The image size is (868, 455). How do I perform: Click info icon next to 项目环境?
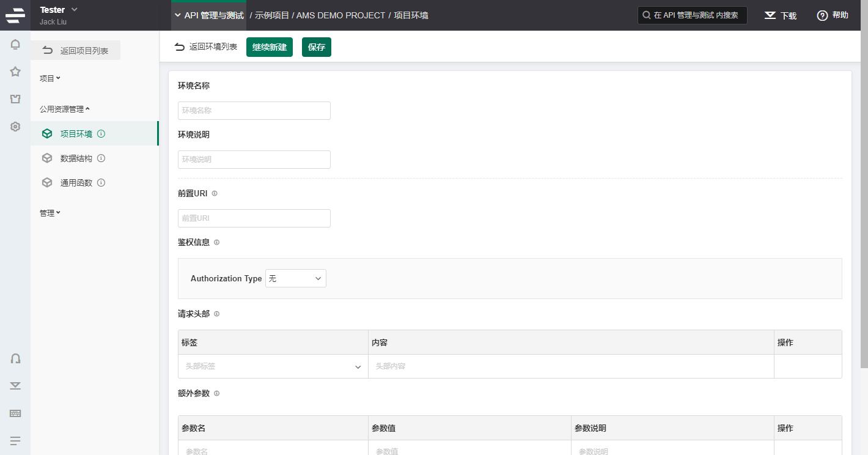101,133
